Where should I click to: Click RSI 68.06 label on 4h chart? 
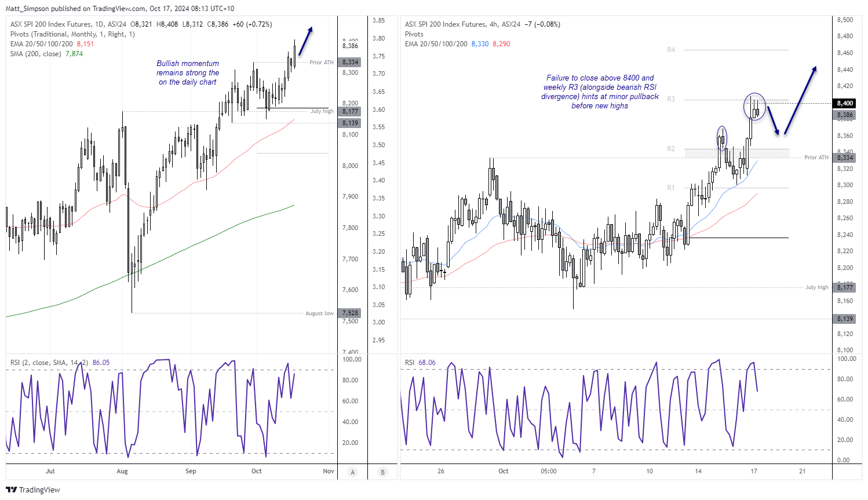pyautogui.click(x=420, y=363)
